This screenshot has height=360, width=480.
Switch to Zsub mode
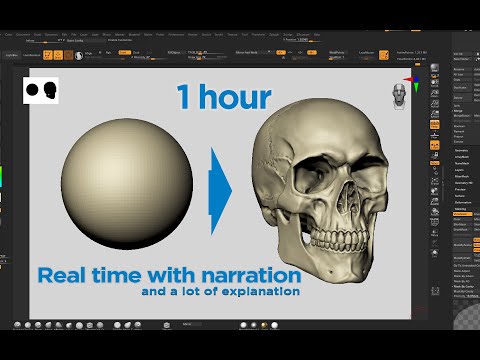(x=136, y=53)
